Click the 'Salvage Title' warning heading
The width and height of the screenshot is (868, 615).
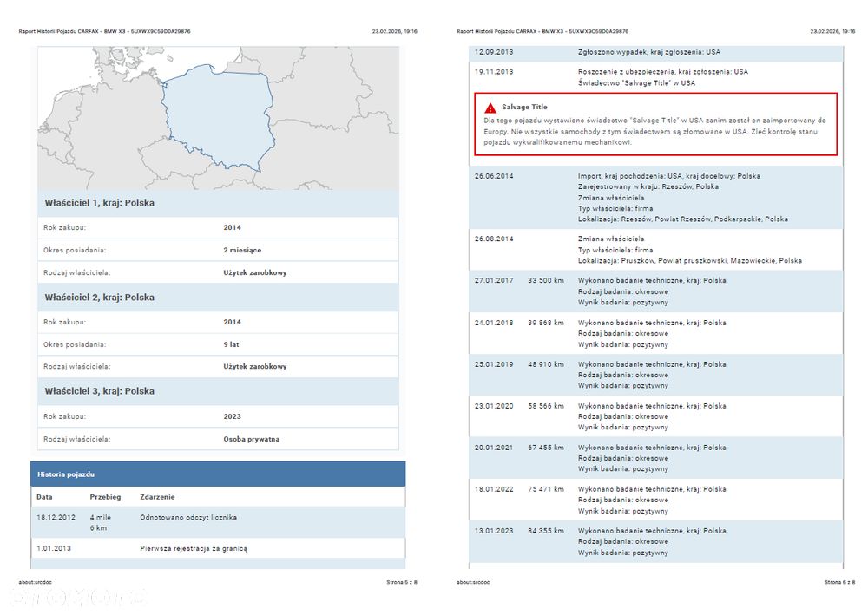pyautogui.click(x=524, y=108)
